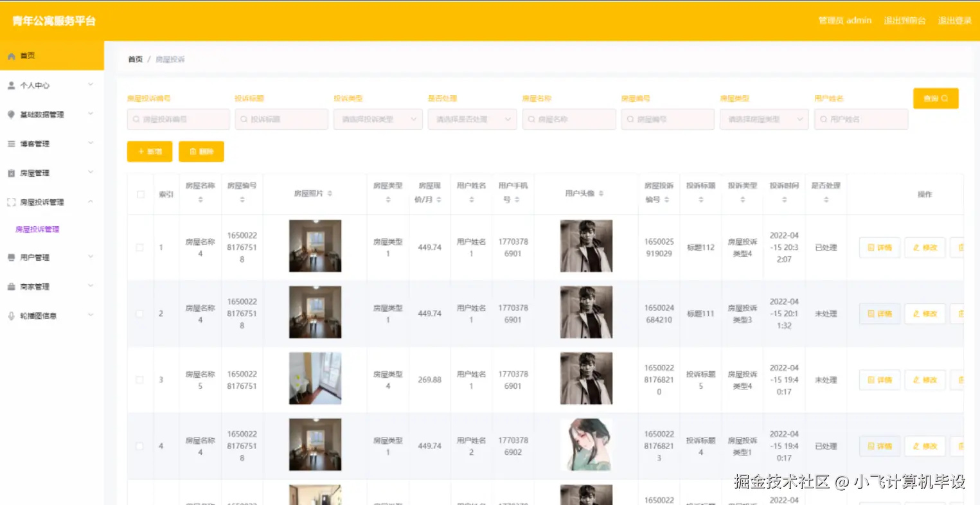The height and width of the screenshot is (505, 980).
Task: Sort by 用户姓名 using its header arrows
Action: click(x=472, y=200)
